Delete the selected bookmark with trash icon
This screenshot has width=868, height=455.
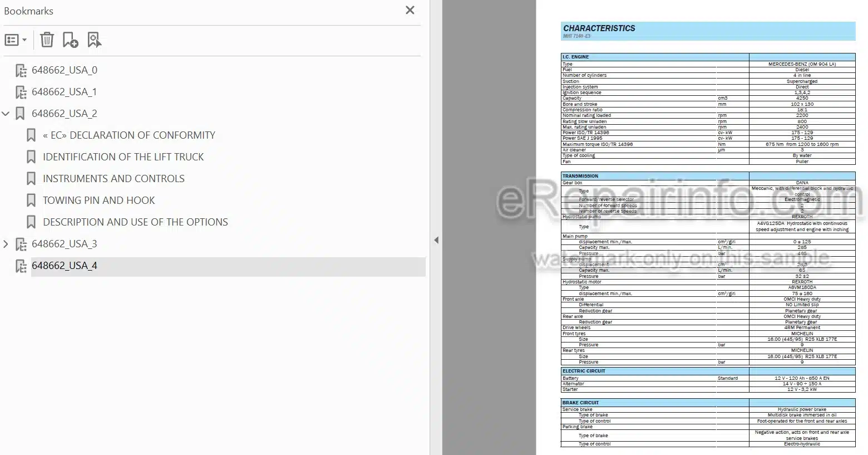(47, 40)
